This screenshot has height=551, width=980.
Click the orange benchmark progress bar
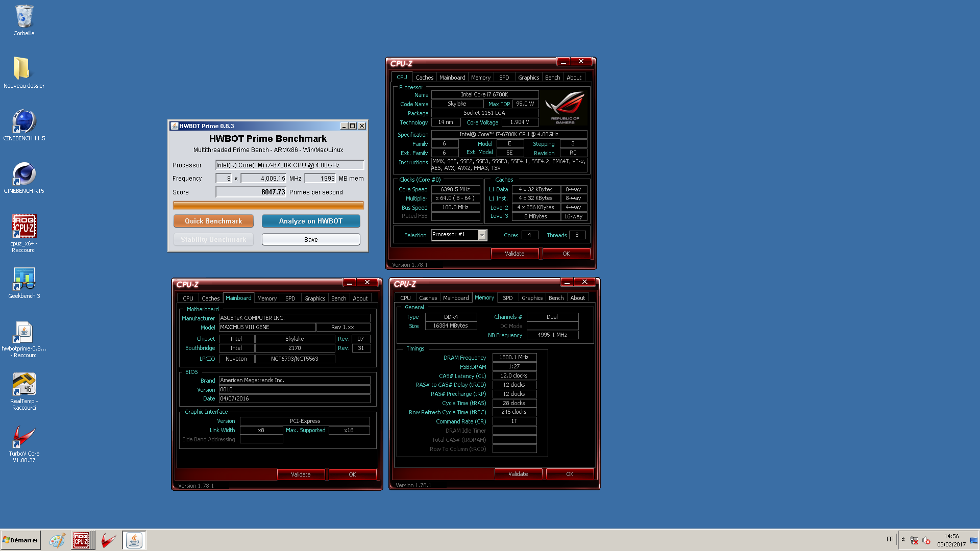pos(268,205)
